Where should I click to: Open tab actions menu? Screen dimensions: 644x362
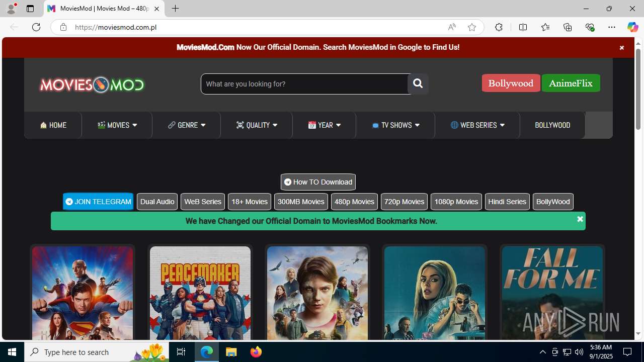click(x=30, y=9)
